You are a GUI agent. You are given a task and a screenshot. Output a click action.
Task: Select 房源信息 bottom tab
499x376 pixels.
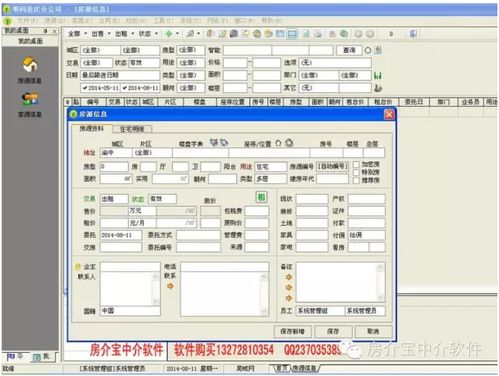[305, 368]
